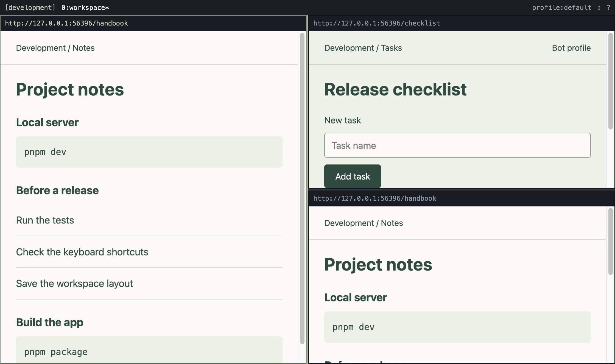Click the left handbook pane scrollbar
The height and width of the screenshot is (364, 615).
pos(302,188)
